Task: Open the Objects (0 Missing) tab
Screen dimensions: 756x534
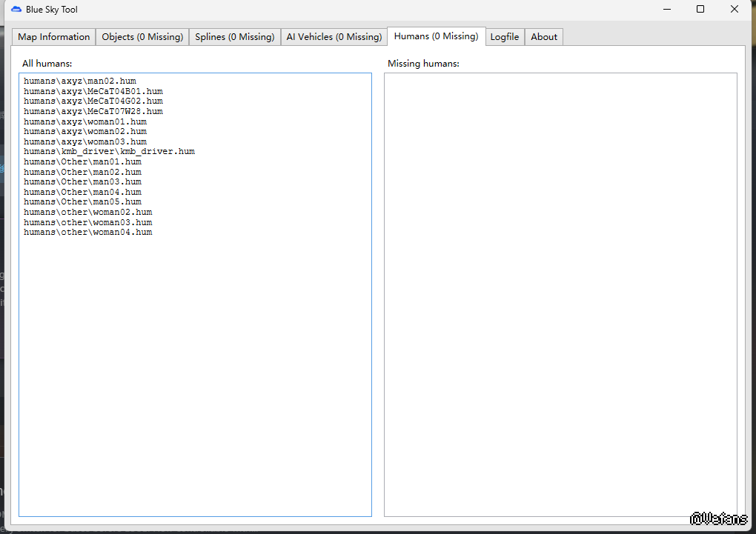Action: click(142, 37)
